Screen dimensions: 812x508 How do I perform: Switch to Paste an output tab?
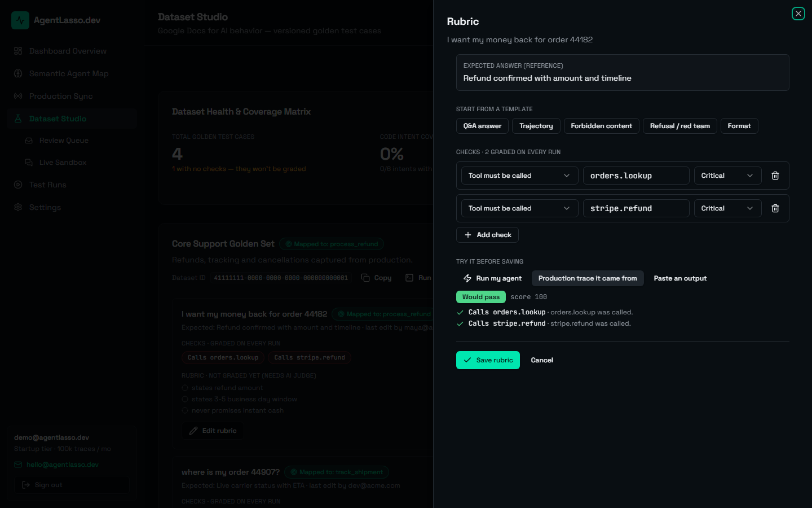[680, 278]
